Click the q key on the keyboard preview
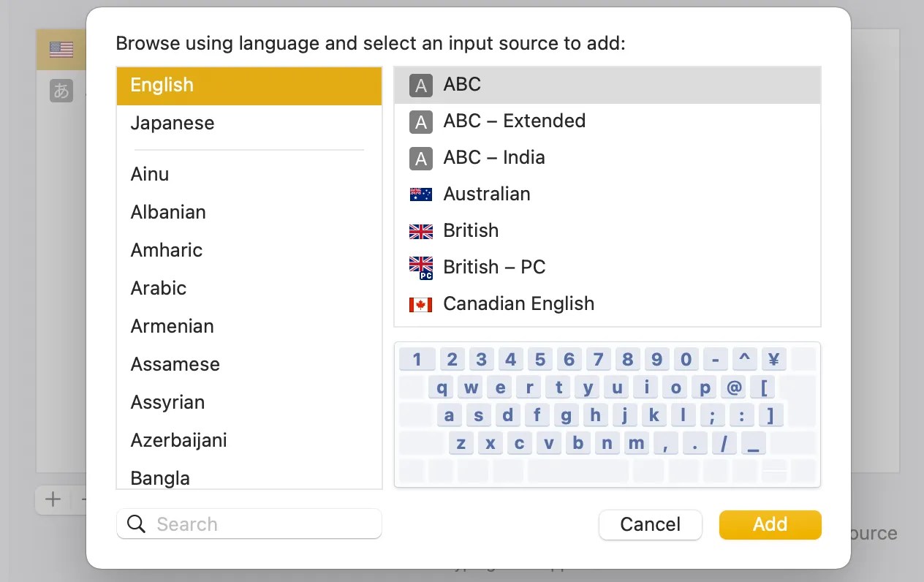The image size is (924, 582). click(442, 388)
